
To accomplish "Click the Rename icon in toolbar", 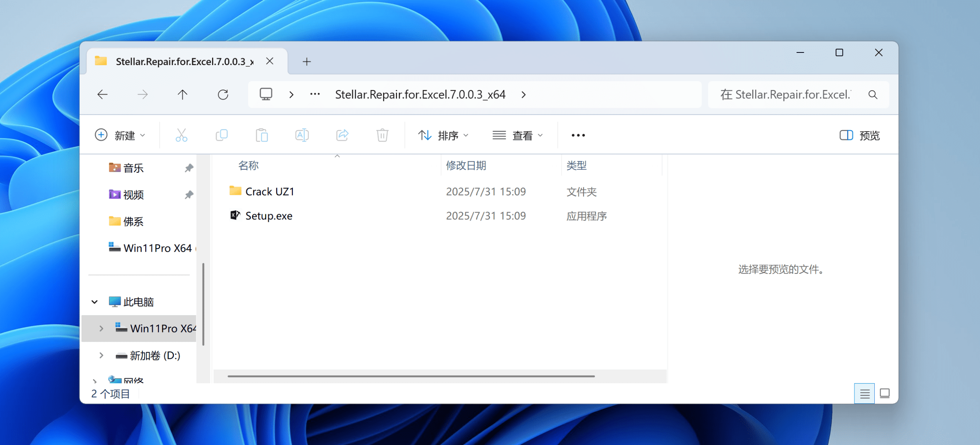I will (302, 135).
